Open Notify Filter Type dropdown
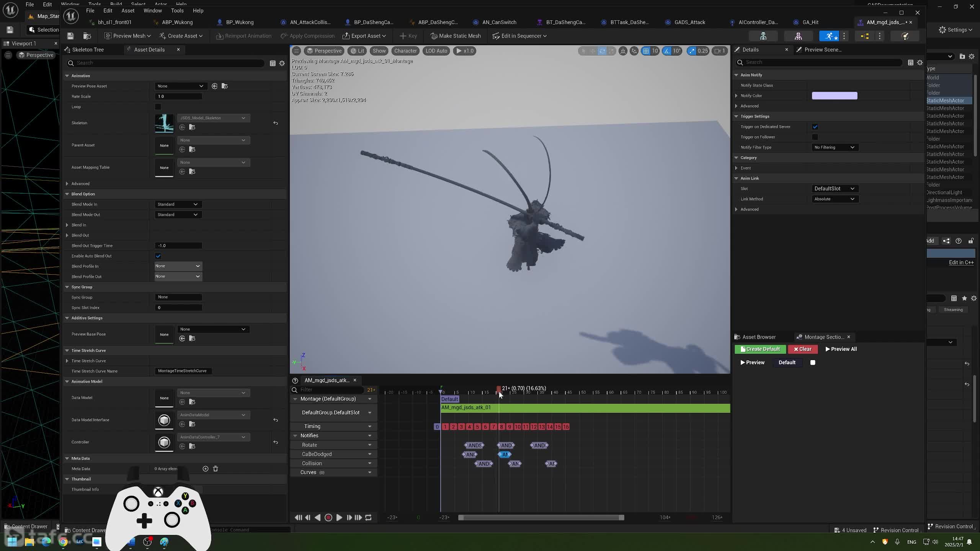980x551 pixels. (835, 147)
